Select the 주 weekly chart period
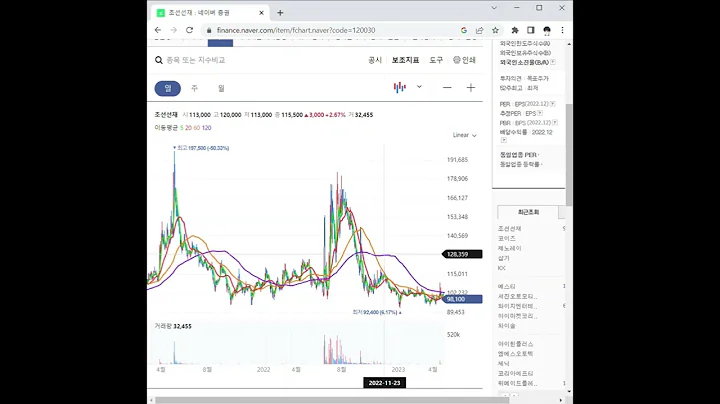The image size is (720, 404). coord(195,88)
